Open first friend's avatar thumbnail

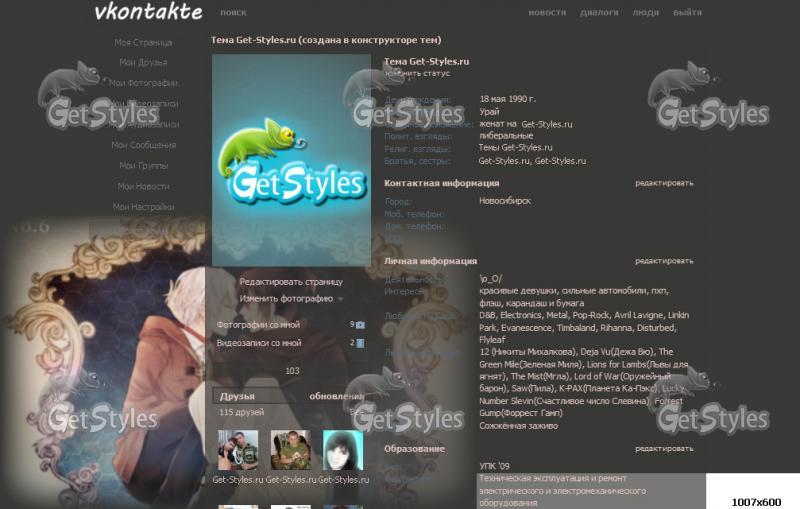[238, 451]
